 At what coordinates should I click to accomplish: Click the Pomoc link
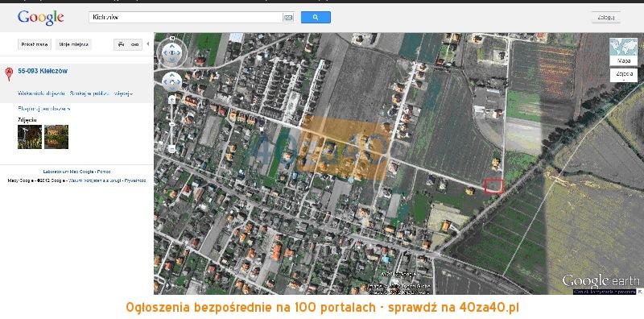[104, 172]
